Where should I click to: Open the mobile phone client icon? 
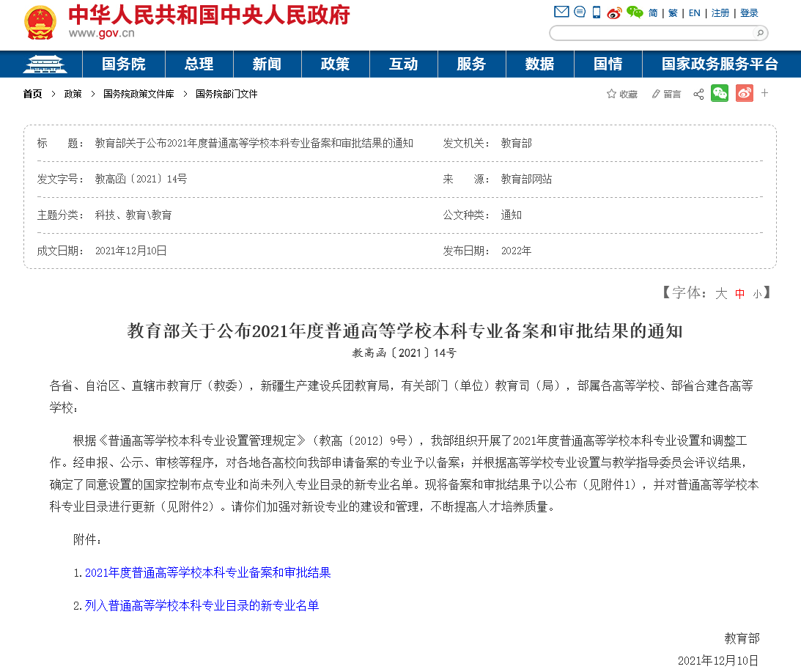[x=597, y=12]
